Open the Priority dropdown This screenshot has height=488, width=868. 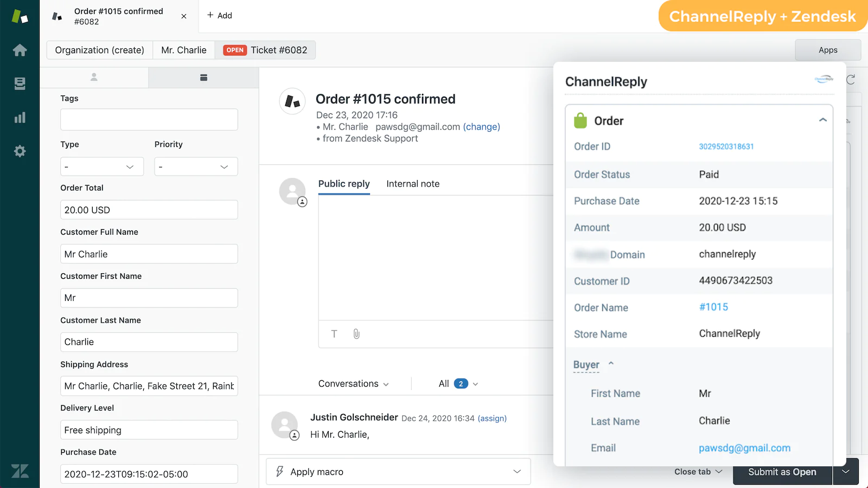click(196, 166)
